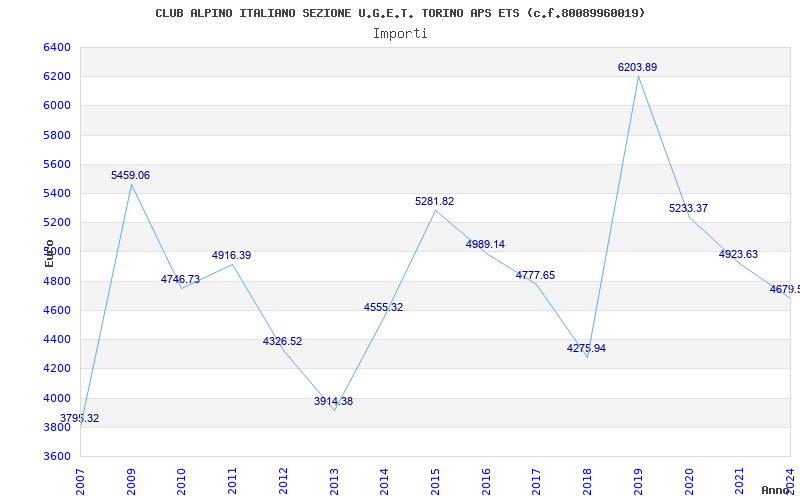Click the x-axis year 2021

tap(739, 482)
